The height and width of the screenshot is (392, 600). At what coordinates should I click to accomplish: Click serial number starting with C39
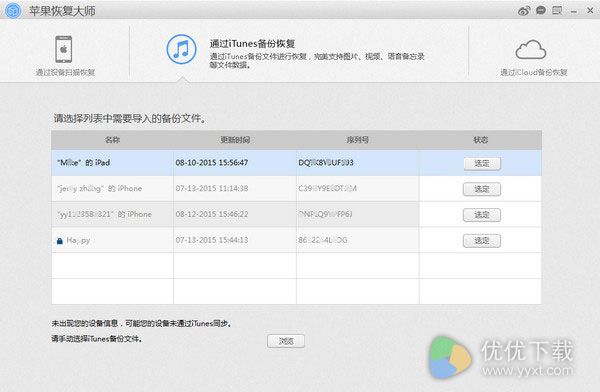click(x=327, y=188)
